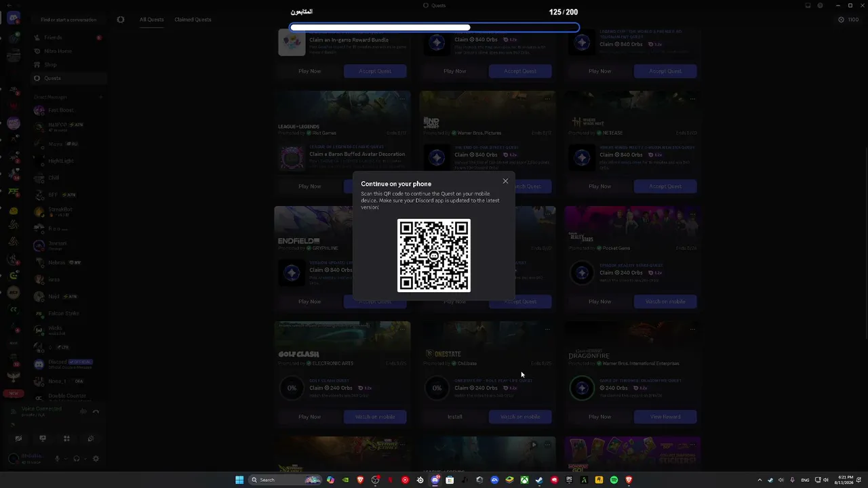This screenshot has width=868, height=488.
Task: Open the BFF direct message
Action: point(68,195)
